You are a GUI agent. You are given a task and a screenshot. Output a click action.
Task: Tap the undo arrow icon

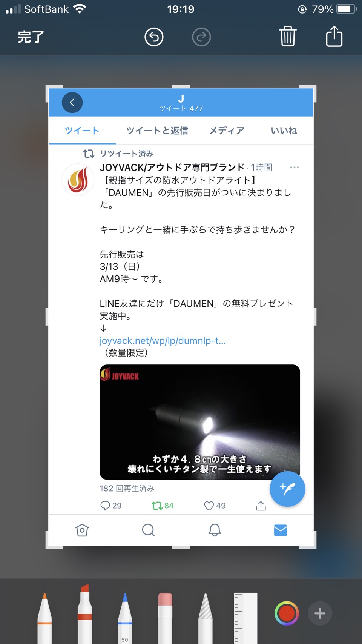[x=154, y=37]
